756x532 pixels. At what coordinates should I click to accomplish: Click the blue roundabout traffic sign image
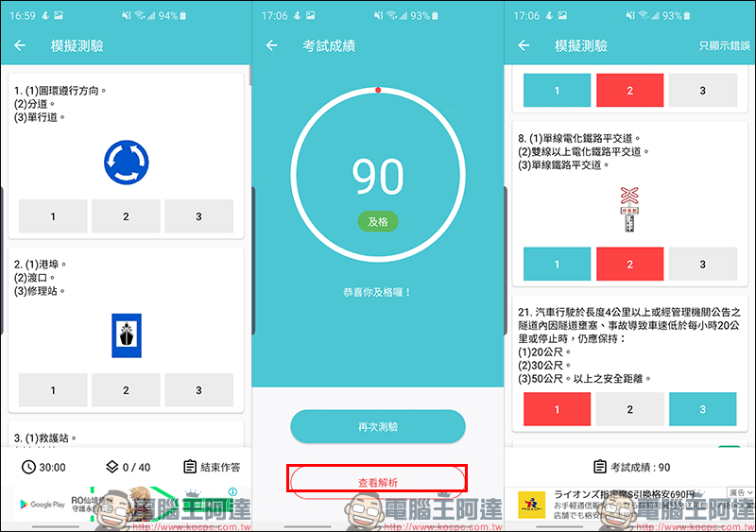click(127, 163)
